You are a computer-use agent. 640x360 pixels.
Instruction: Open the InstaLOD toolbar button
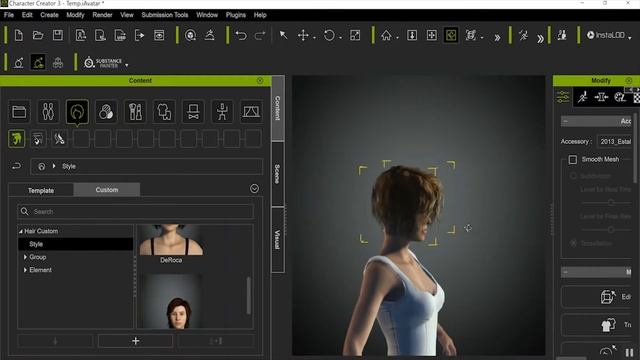(606, 36)
